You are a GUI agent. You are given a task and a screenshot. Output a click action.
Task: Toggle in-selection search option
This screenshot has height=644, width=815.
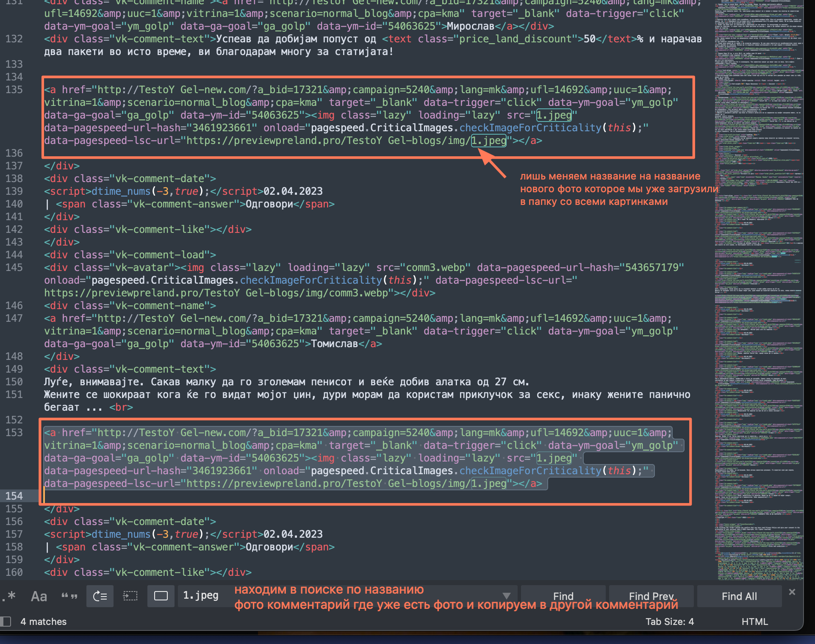(x=130, y=596)
